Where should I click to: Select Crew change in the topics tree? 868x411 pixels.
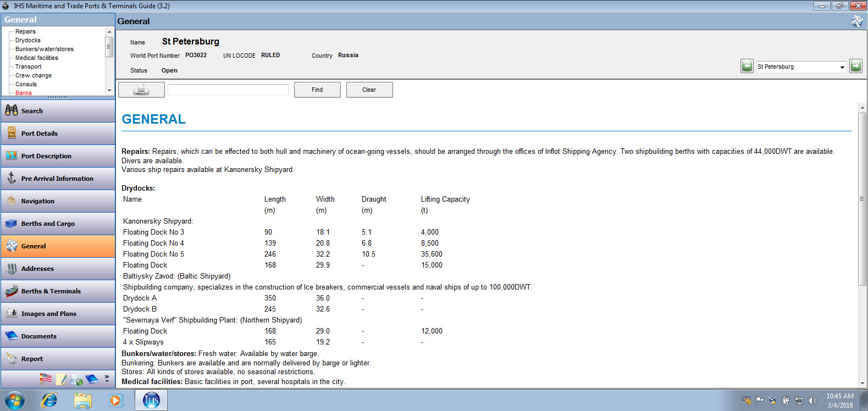[34, 75]
